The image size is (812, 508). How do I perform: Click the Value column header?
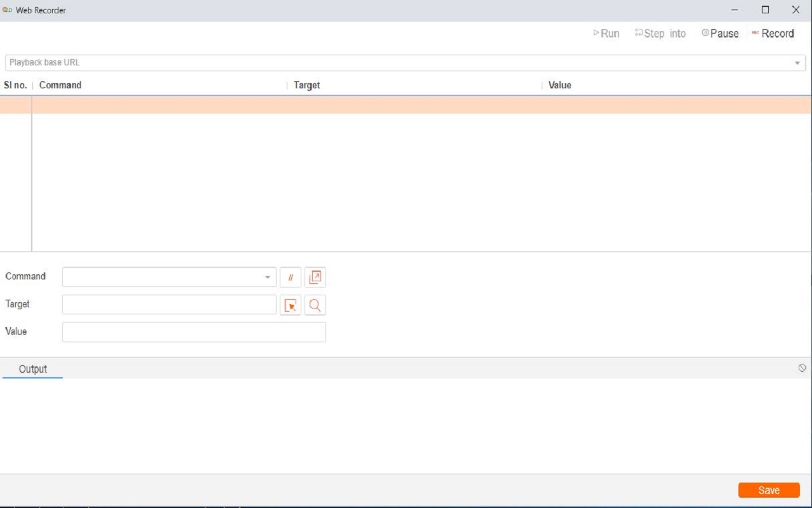click(x=560, y=85)
